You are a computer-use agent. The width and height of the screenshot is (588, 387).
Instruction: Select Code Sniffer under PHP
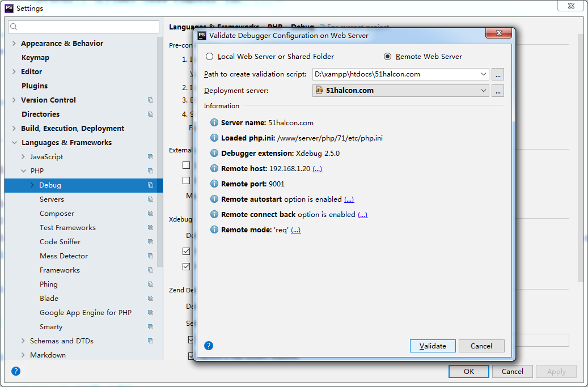point(60,241)
